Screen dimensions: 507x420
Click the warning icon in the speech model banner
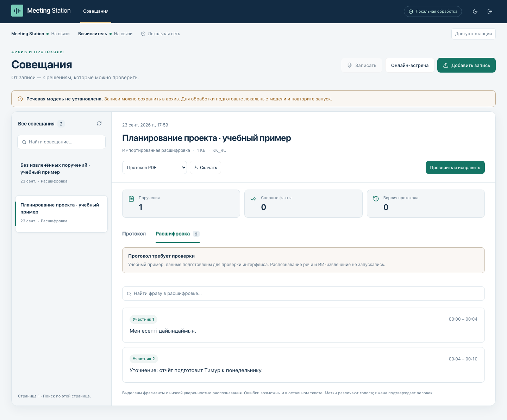20,99
